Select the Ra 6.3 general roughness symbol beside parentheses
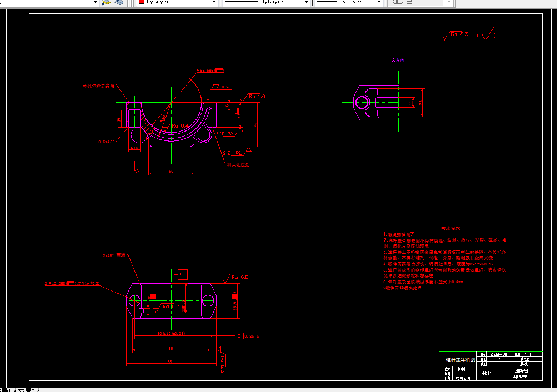This screenshot has height=392, width=557. [x=455, y=36]
